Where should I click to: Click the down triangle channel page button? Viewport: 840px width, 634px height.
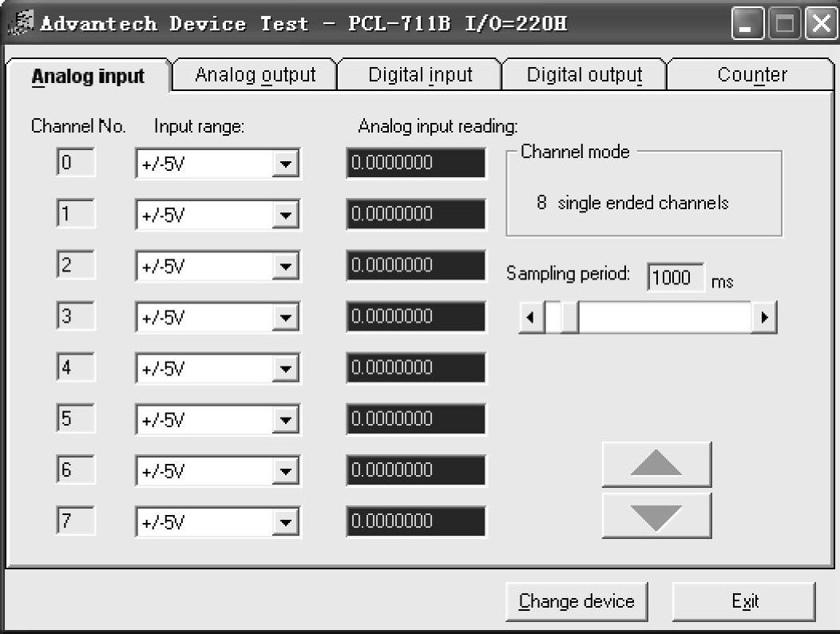click(x=656, y=516)
